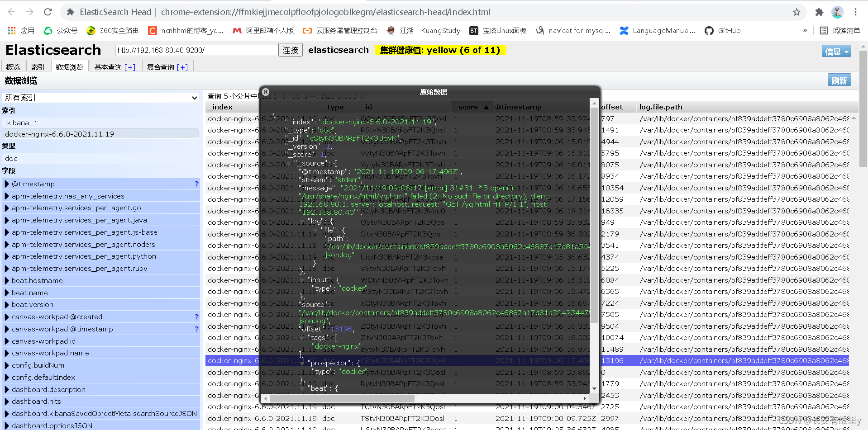Open 阿里邮箱个人版 bookmark
This screenshot has height=430, width=868.
[x=263, y=30]
